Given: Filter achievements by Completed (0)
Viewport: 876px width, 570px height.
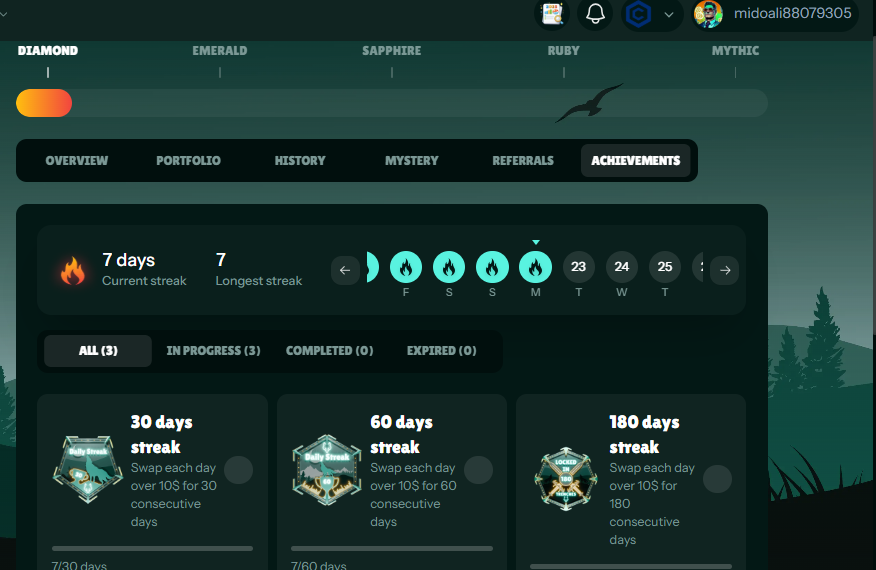Looking at the screenshot, I should [330, 351].
